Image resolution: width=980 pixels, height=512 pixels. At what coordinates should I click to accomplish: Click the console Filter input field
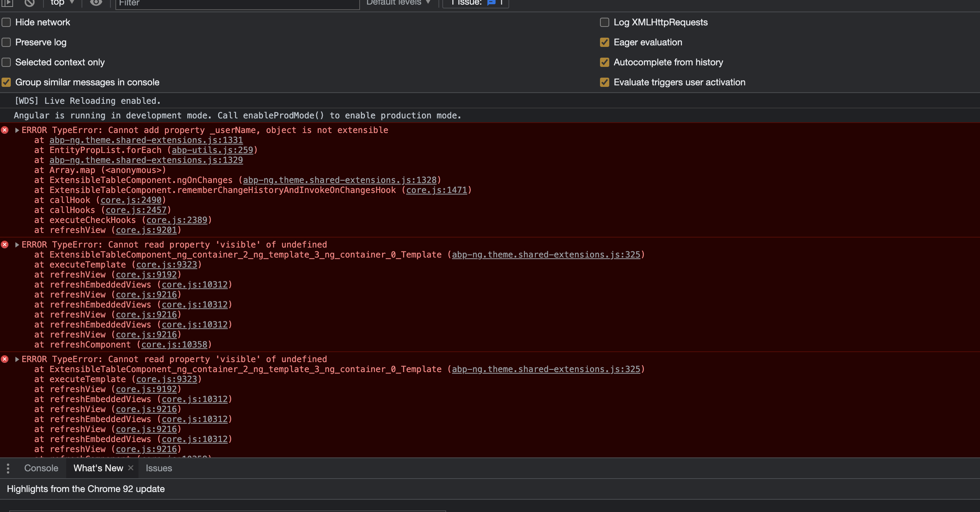point(237,3)
